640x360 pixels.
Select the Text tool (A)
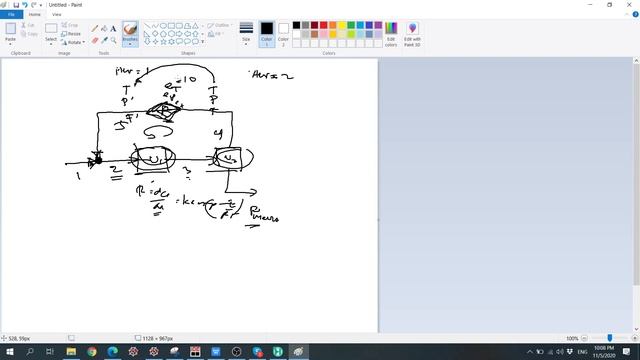[113, 29]
